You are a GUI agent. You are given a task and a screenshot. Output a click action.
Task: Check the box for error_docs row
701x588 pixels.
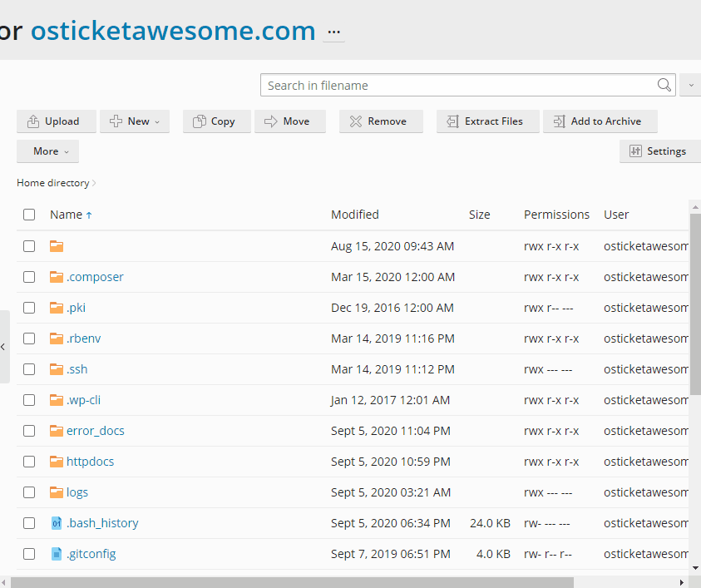click(x=29, y=431)
